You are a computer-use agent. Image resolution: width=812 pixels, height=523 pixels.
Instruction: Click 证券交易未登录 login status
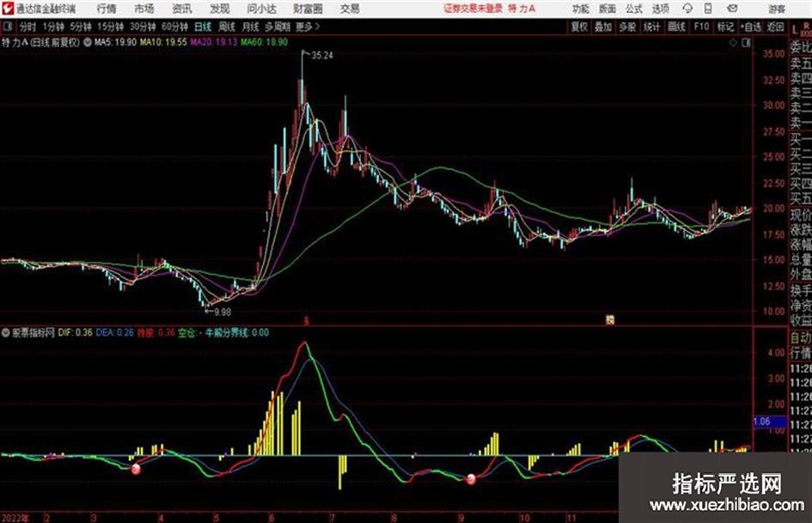473,9
